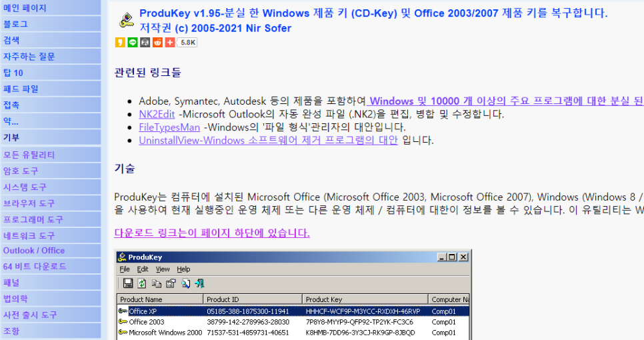Click product key 7P8Y8-MYYP9-QFP92-TP2YK-FC3C6
Image resolution: width=644 pixels, height=340 pixels.
(x=359, y=322)
